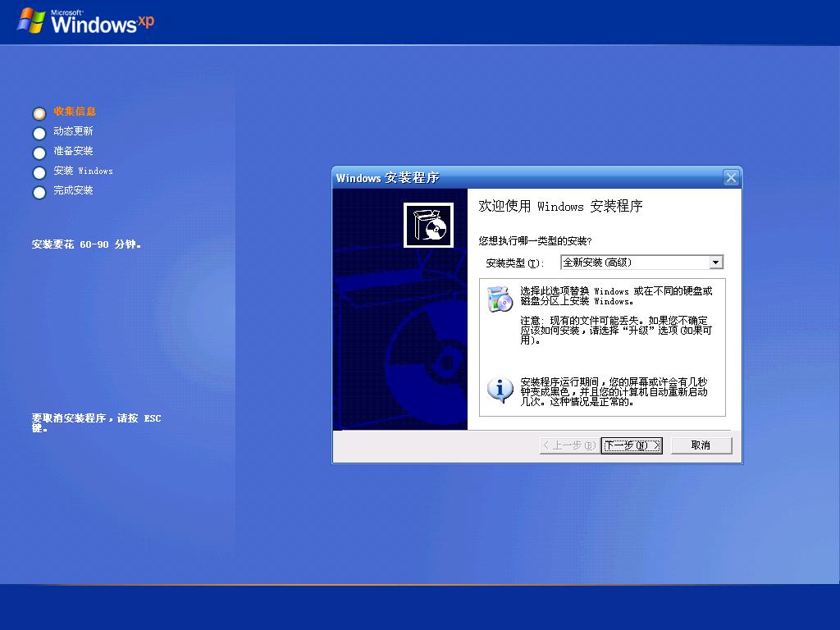Click the 取消 cancel button
Viewport: 840px width, 630px height.
[x=701, y=445]
